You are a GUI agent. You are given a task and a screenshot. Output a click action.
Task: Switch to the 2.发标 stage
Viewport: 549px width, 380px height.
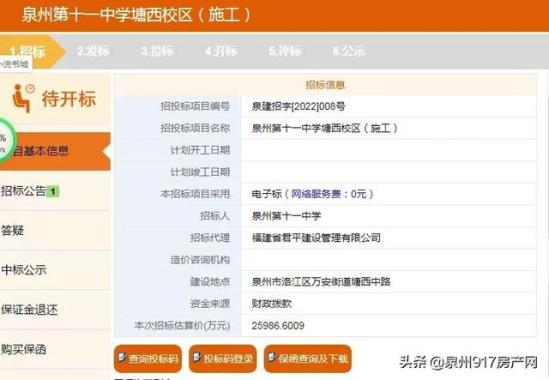[93, 51]
